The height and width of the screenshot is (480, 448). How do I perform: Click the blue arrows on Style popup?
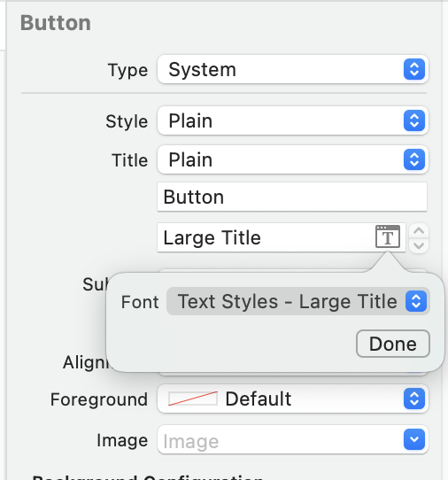414,120
